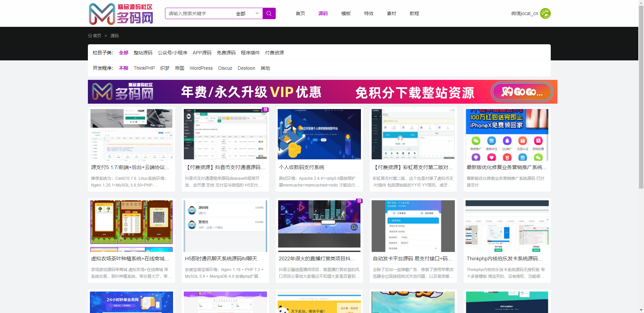The height and width of the screenshot is (313, 644).
Task: Click the green WeChat avatar icon
Action: (x=545, y=13)
